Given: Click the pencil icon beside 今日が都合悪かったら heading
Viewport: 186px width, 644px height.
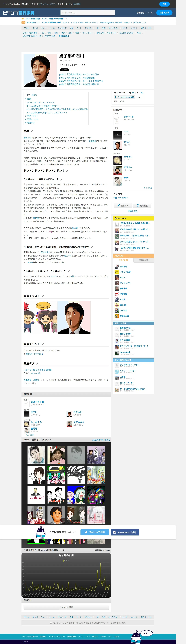Looking at the screenshot, I should 92,247.
